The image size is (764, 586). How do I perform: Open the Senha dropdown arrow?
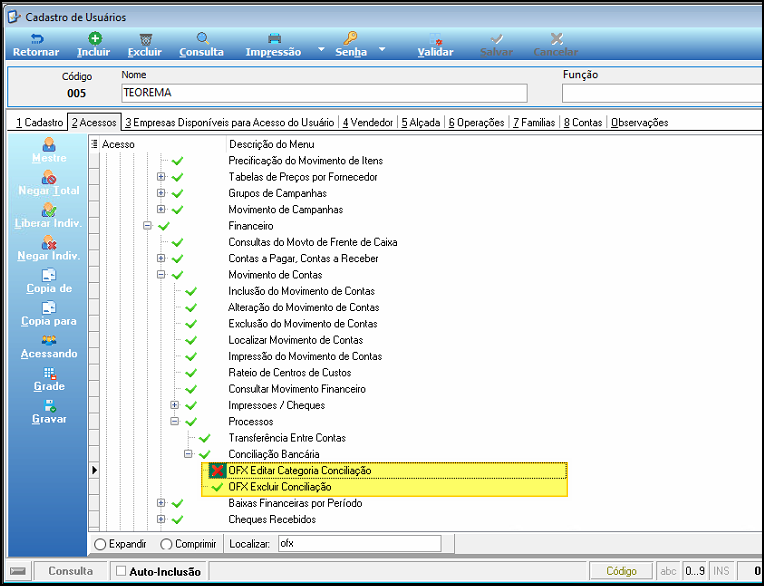pyautogui.click(x=382, y=49)
